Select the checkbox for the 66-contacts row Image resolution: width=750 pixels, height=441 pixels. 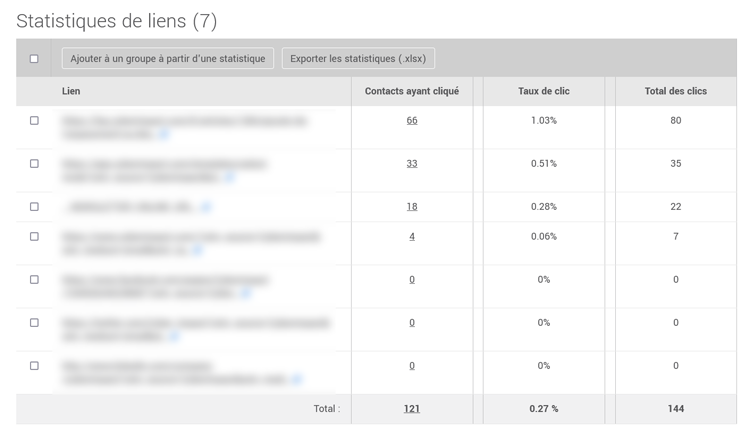(34, 121)
